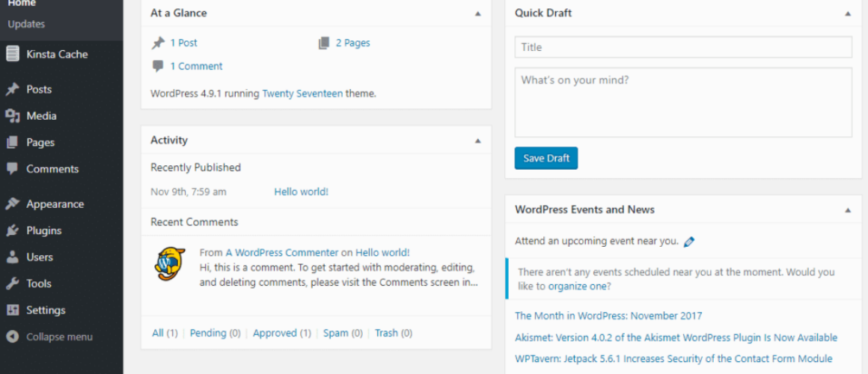
Task: Open the Kinsta Cache menu
Action: pyautogui.click(x=57, y=54)
